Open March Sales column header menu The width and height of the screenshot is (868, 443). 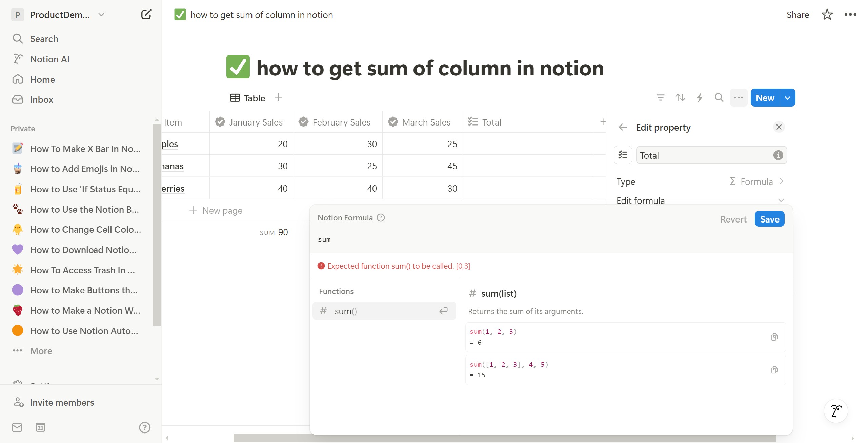pos(423,122)
